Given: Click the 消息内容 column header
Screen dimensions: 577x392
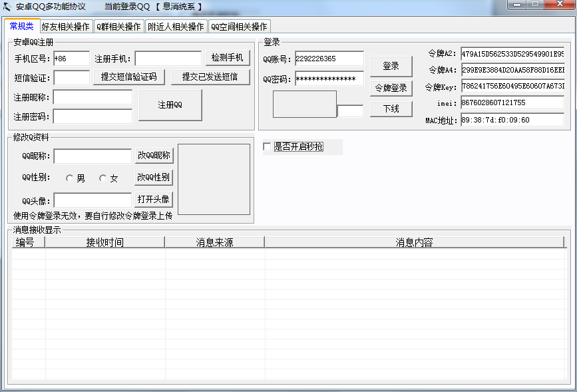Looking at the screenshot, I should pos(415,242).
